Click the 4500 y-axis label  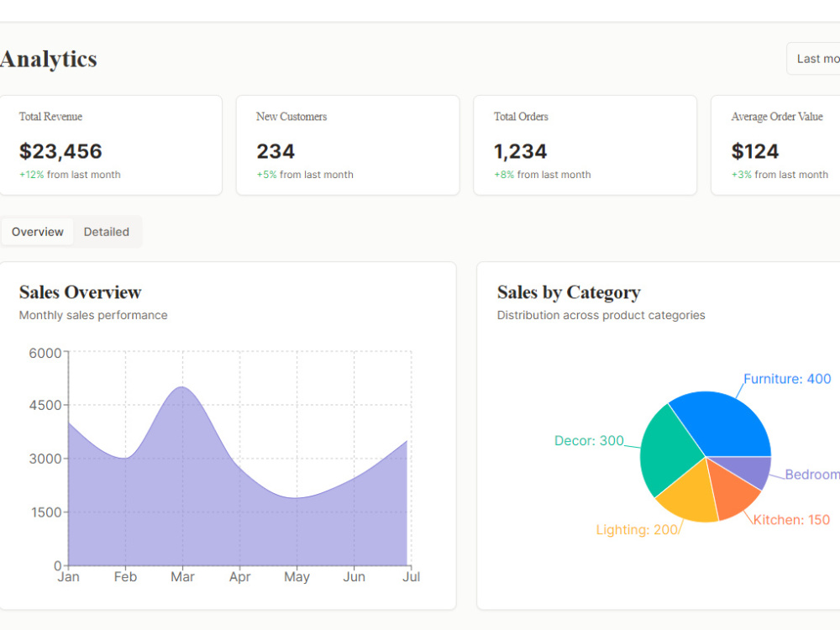point(45,405)
